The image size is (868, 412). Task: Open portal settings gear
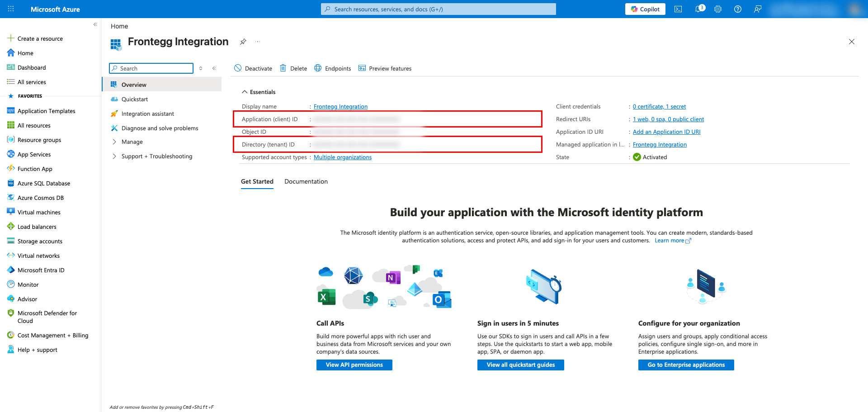718,9
